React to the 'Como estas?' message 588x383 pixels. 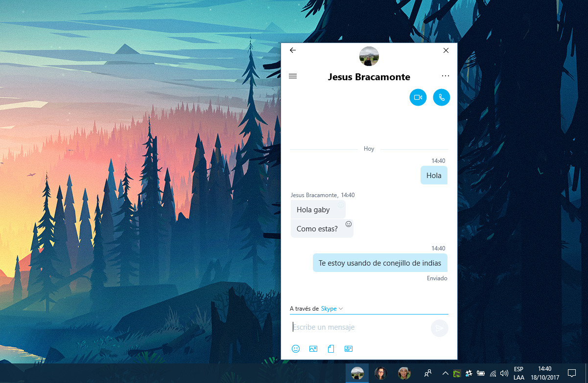coord(349,224)
